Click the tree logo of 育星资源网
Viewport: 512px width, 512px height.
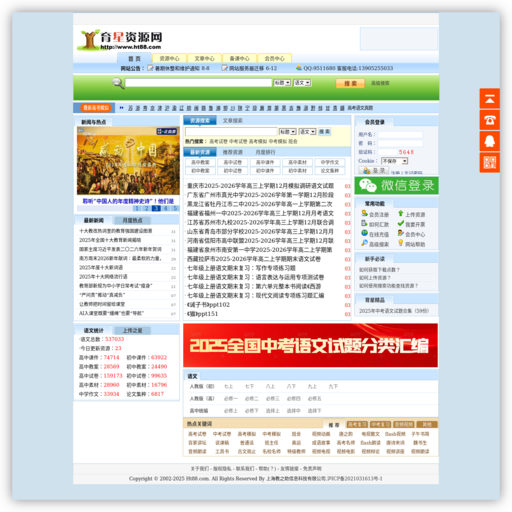point(88,39)
